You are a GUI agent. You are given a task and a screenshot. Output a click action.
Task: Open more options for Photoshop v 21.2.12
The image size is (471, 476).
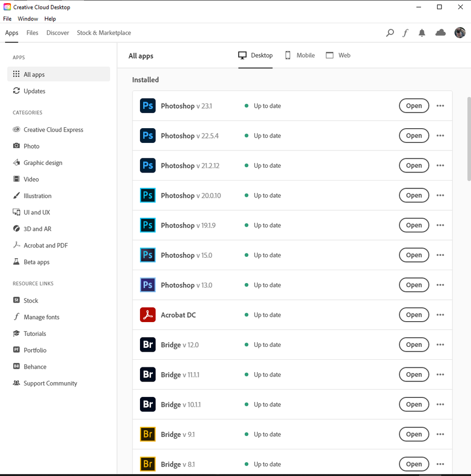tap(440, 165)
